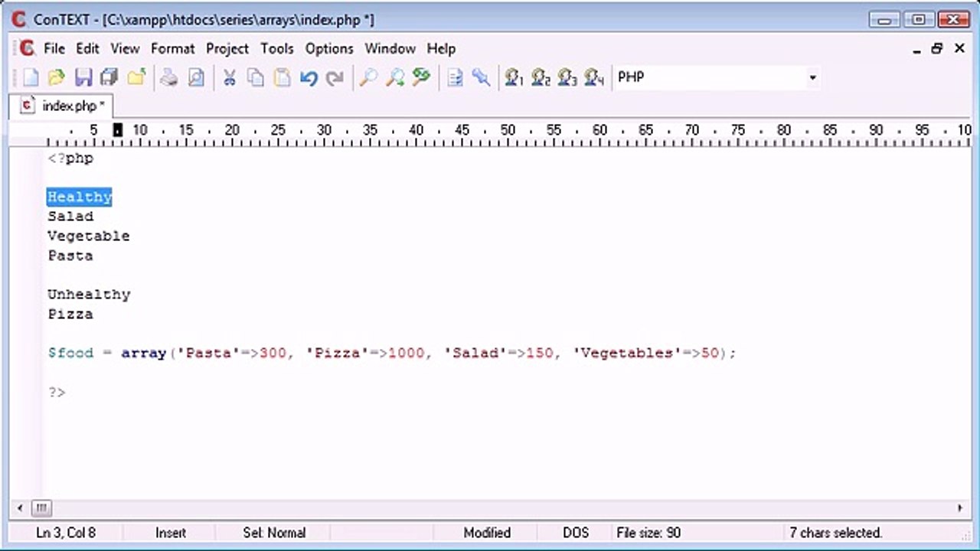This screenshot has height=551, width=980.
Task: Open the File menu
Action: pyautogui.click(x=54, y=48)
